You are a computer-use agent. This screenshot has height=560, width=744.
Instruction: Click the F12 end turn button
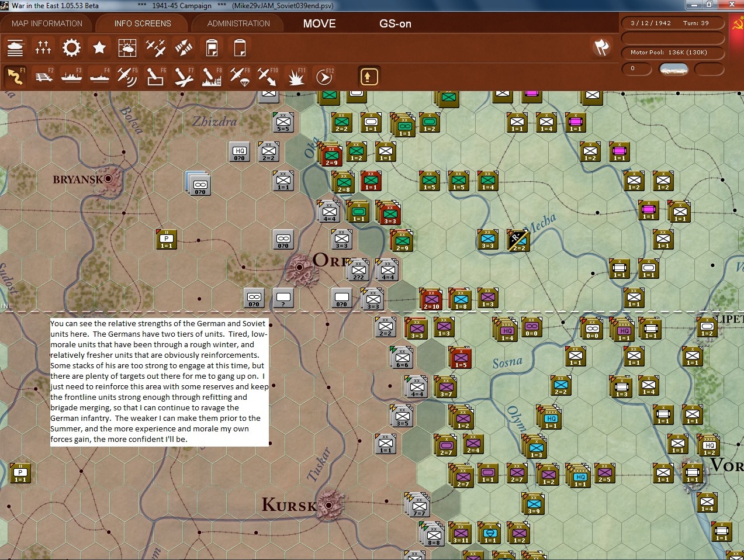[x=324, y=76]
